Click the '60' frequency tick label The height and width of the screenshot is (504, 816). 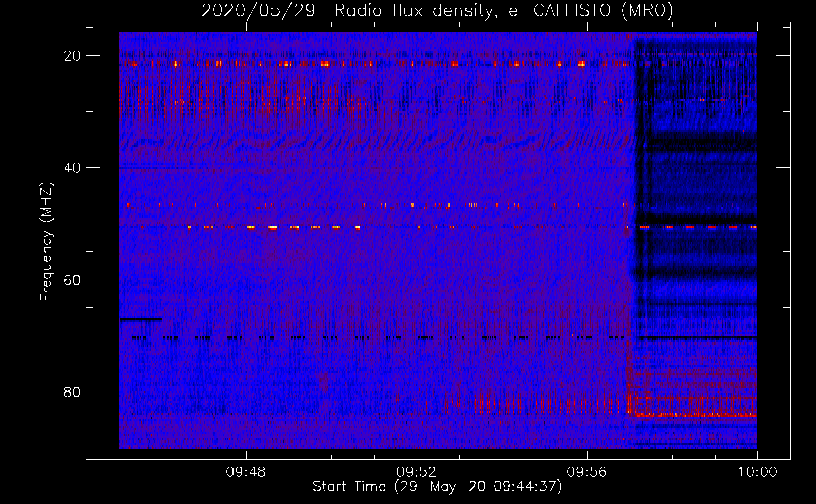click(72, 280)
